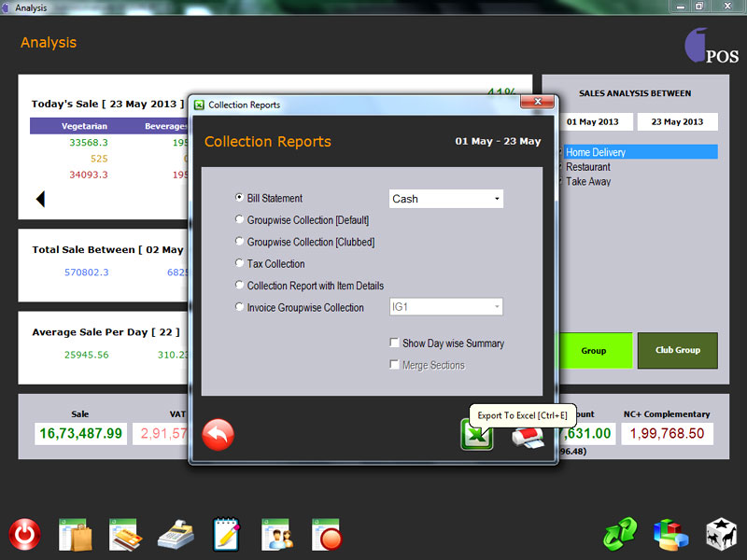Open the shopping bag icon
The height and width of the screenshot is (560, 747).
74,535
